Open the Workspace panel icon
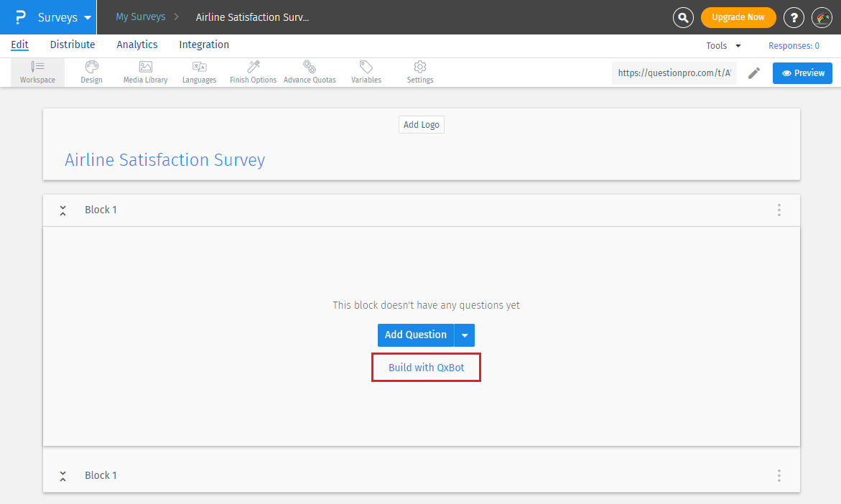 [37, 71]
